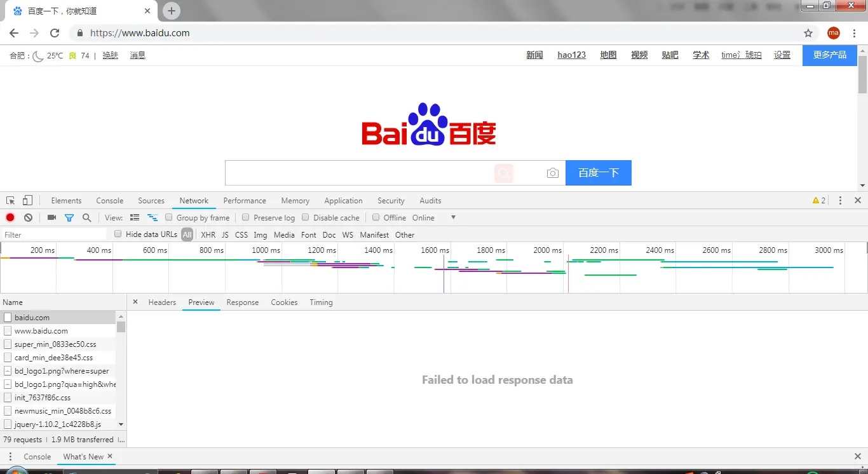This screenshot has width=868, height=474.
Task: Click the record network log button
Action: 10,217
